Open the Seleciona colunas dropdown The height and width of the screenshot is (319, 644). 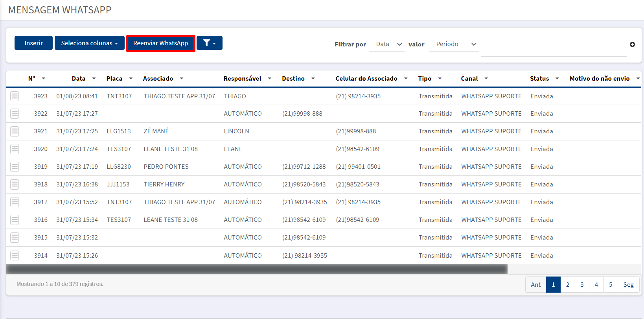tap(90, 43)
